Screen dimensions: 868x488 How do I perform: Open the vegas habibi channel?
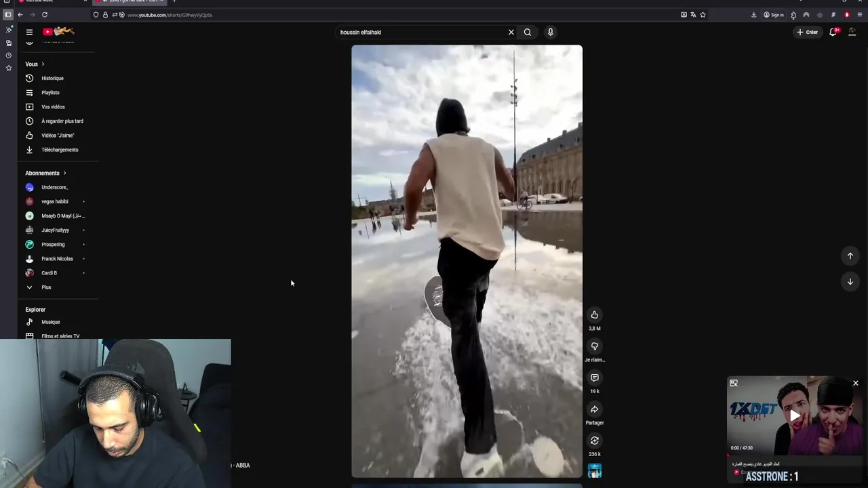(54, 201)
